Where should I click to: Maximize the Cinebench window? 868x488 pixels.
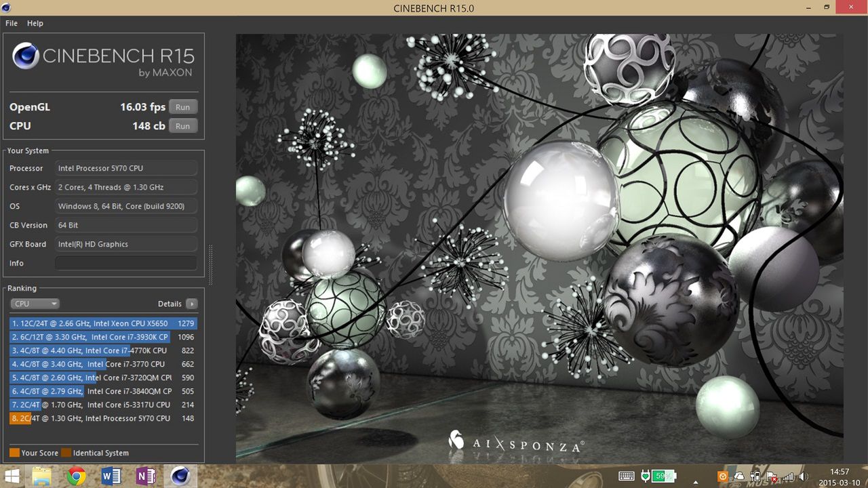pyautogui.click(x=827, y=7)
